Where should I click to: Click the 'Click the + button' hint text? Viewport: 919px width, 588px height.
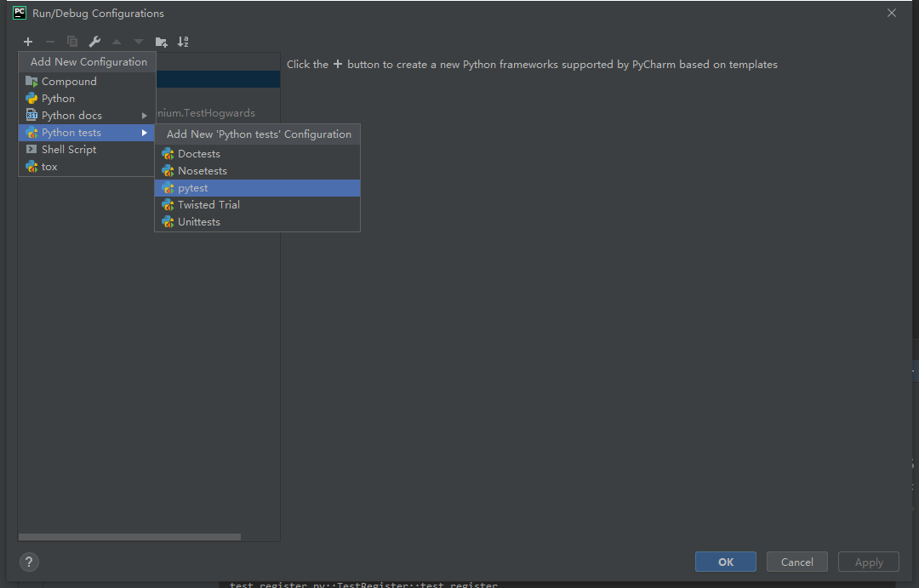(532, 65)
